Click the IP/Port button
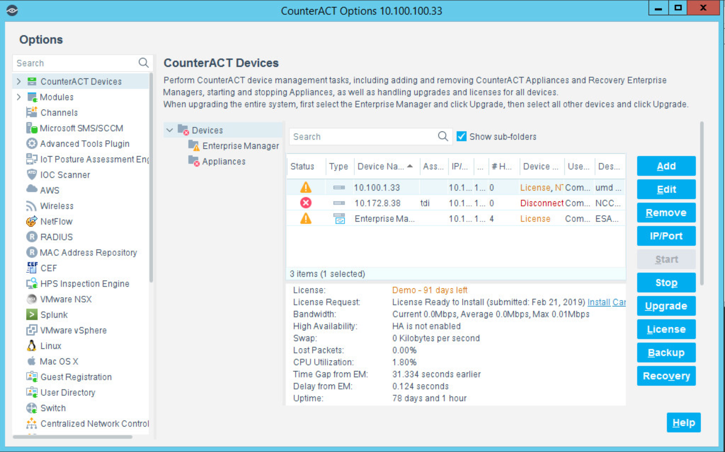Viewport: 725px width, 452px height. (x=666, y=236)
